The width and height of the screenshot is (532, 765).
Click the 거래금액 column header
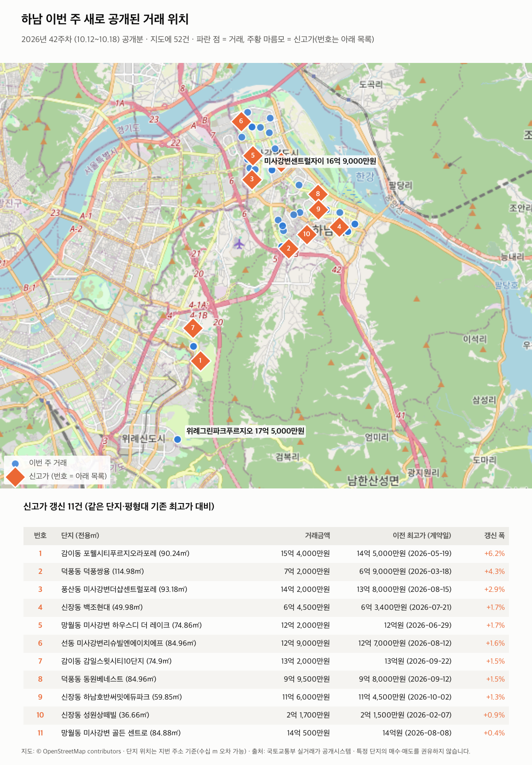(x=317, y=535)
